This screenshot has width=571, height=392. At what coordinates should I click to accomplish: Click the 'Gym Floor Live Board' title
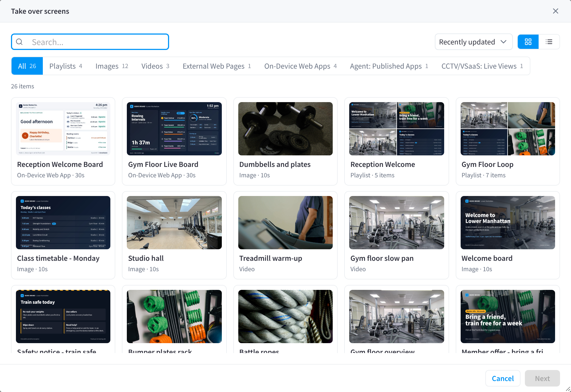pos(163,164)
